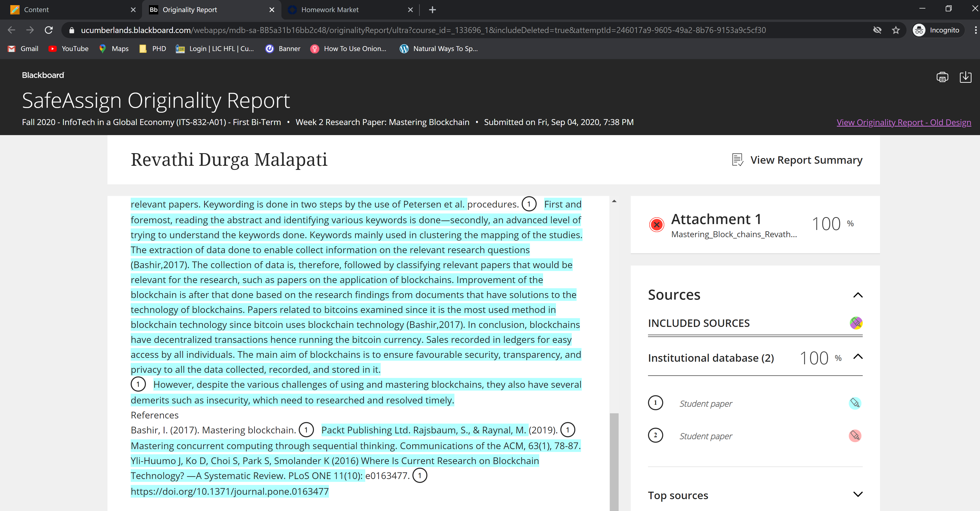This screenshot has height=511, width=980.
Task: Click the Blackboard logo
Action: (x=43, y=75)
